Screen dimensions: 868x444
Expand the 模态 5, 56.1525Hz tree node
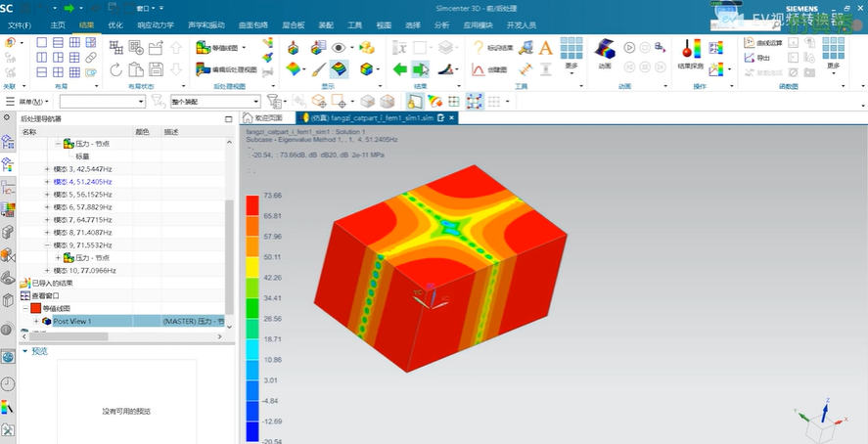(x=47, y=194)
